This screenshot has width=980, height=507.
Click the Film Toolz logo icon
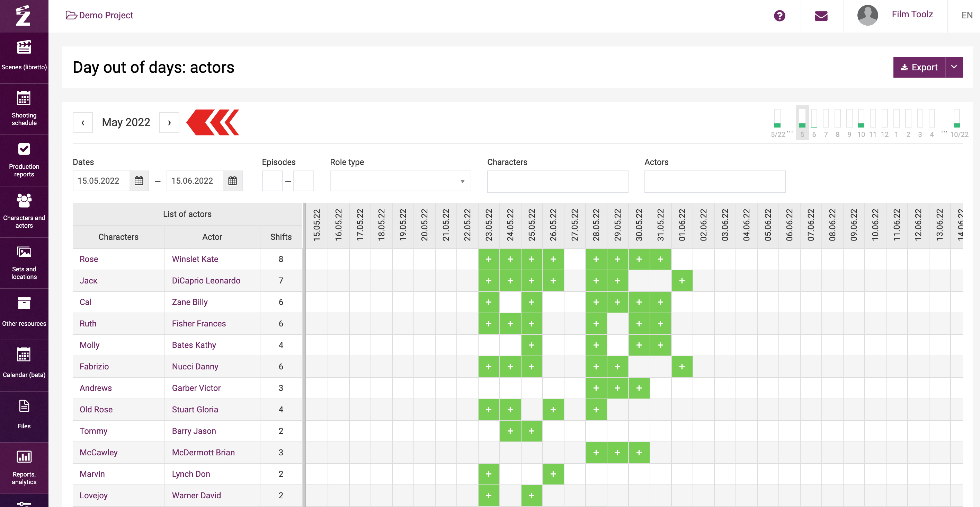pos(24,15)
